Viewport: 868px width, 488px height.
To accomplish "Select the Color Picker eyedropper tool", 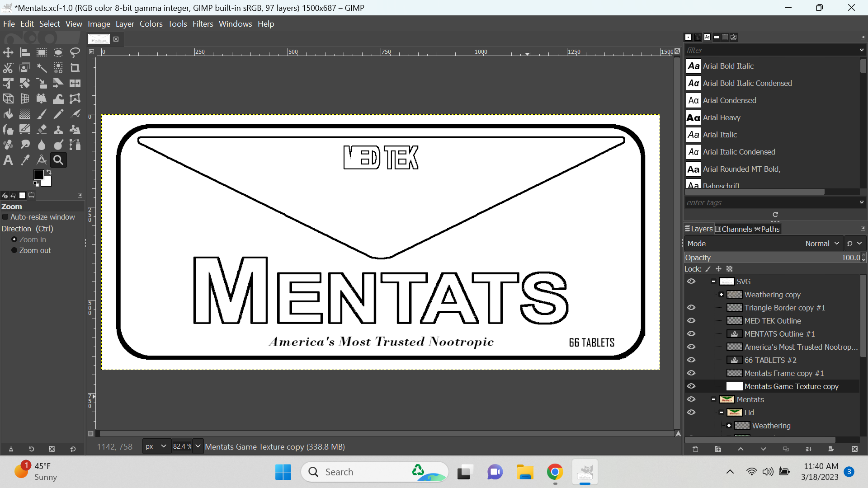I will (x=25, y=160).
